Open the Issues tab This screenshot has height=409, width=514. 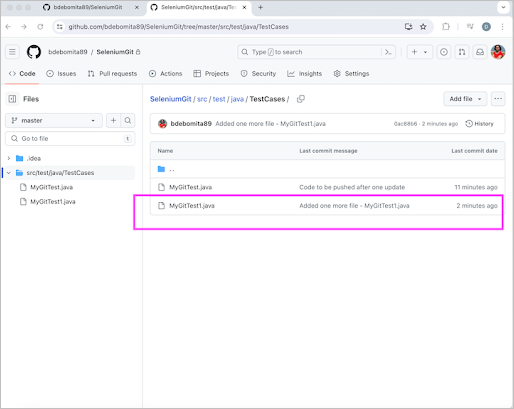tap(61, 74)
